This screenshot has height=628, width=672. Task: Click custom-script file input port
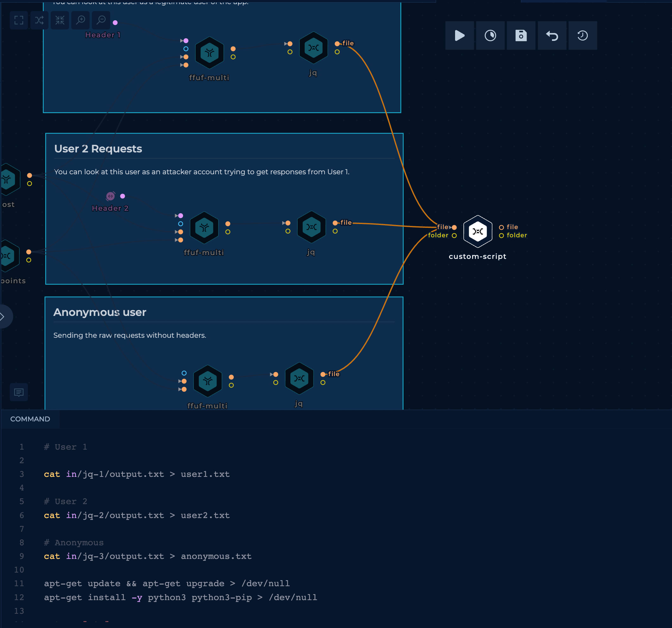click(454, 227)
